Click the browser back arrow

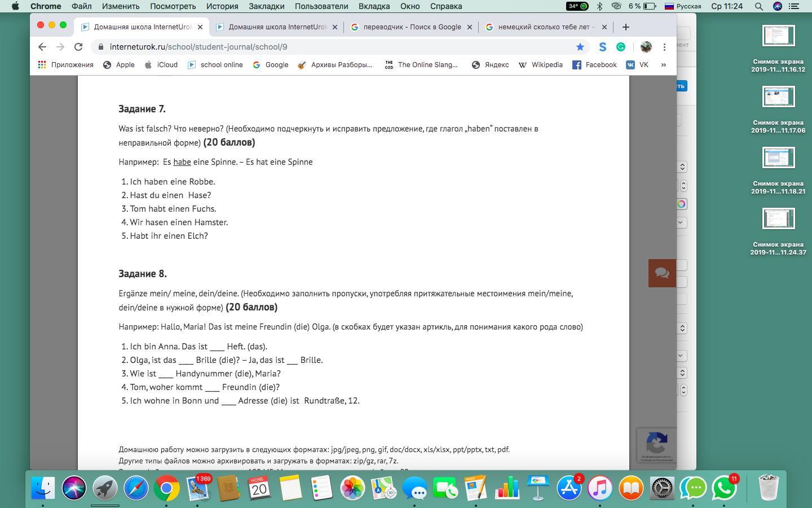[42, 47]
